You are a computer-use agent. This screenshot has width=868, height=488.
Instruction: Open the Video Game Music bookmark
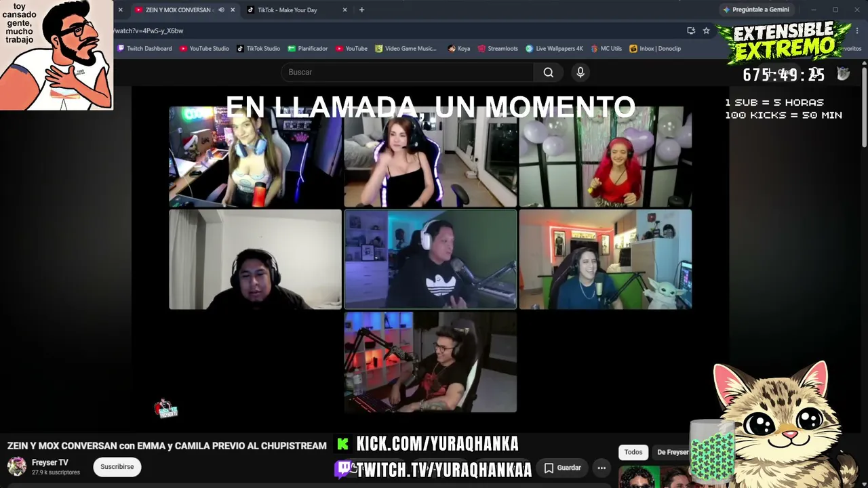click(x=406, y=49)
